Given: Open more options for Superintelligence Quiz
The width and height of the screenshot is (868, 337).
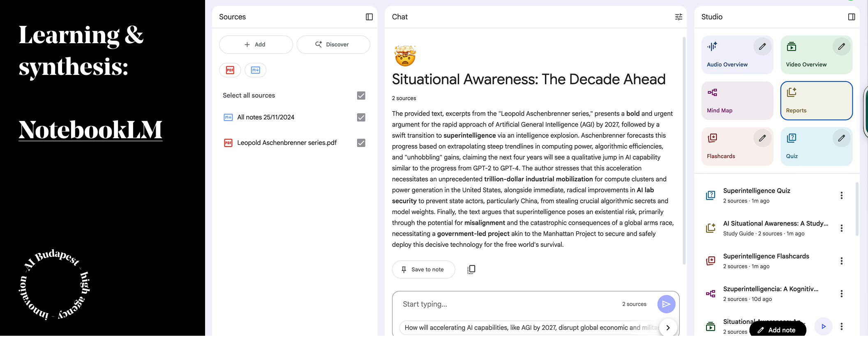Looking at the screenshot, I should pos(841,195).
